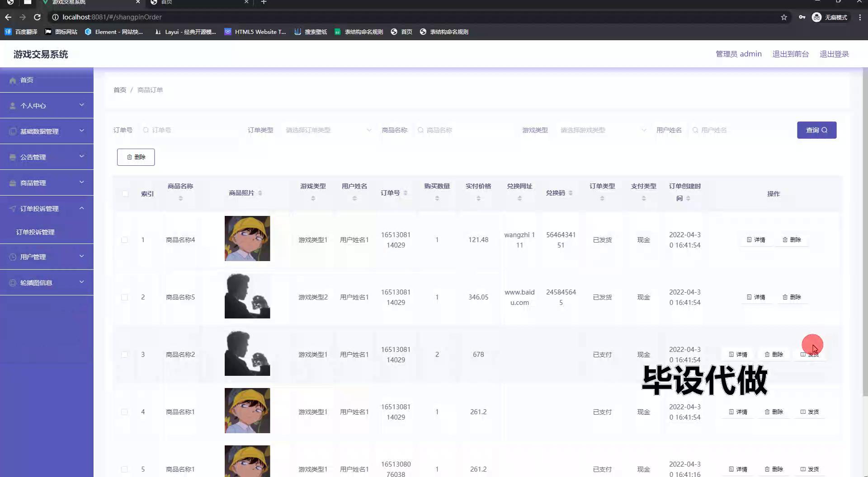
Task: Sort by 兑换码 column arrows
Action: pyautogui.click(x=571, y=193)
